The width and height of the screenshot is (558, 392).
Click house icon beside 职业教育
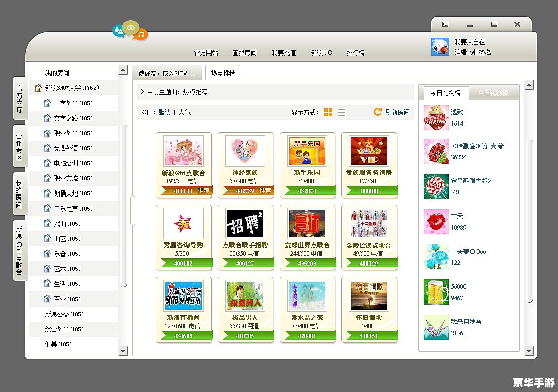pyautogui.click(x=47, y=133)
